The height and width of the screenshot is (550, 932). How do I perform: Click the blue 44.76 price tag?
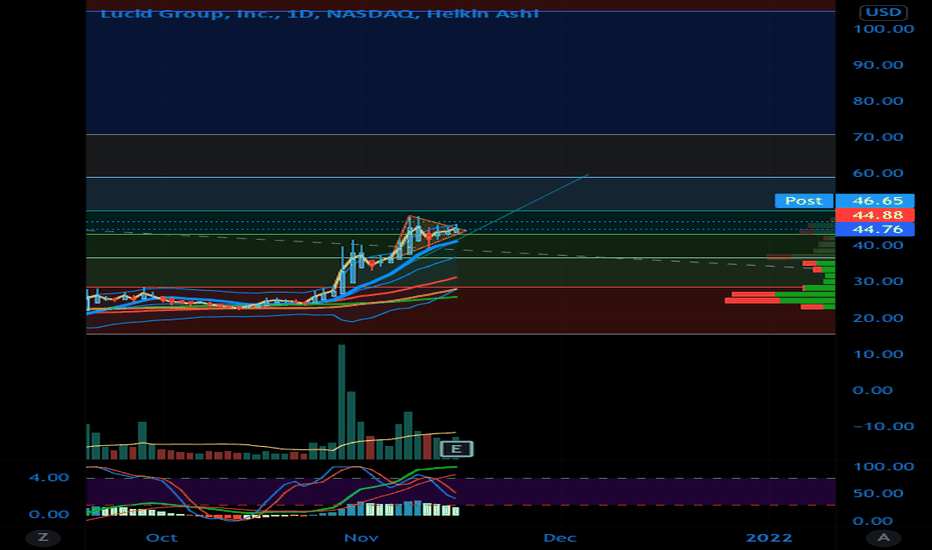(x=875, y=230)
